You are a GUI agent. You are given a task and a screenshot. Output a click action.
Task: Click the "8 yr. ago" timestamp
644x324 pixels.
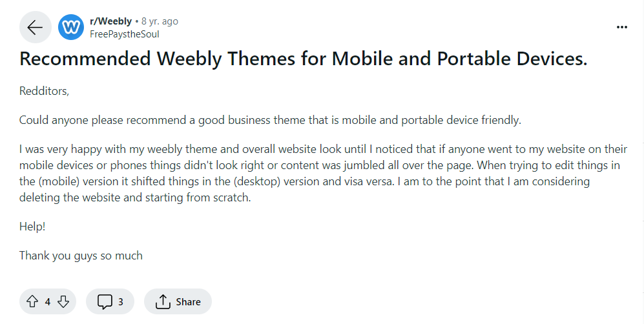coord(160,21)
